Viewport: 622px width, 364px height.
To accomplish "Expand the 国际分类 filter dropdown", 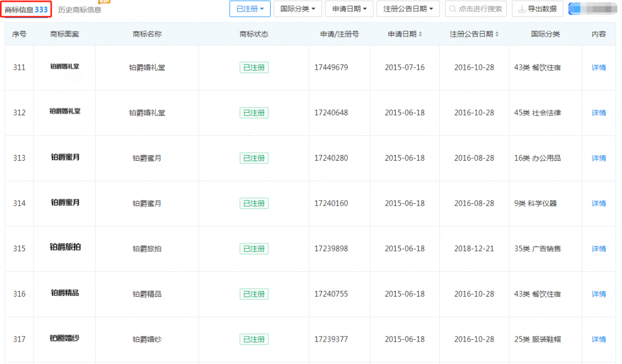I will point(298,9).
